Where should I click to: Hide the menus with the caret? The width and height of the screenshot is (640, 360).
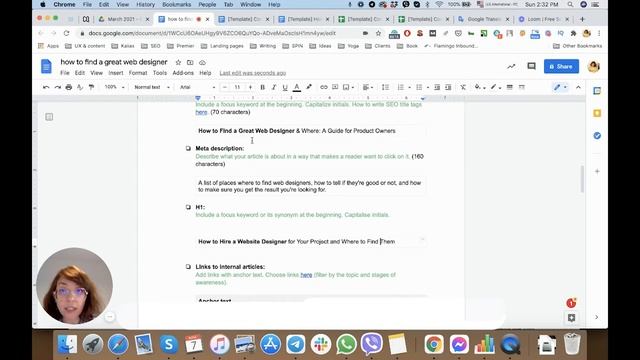[x=578, y=87]
